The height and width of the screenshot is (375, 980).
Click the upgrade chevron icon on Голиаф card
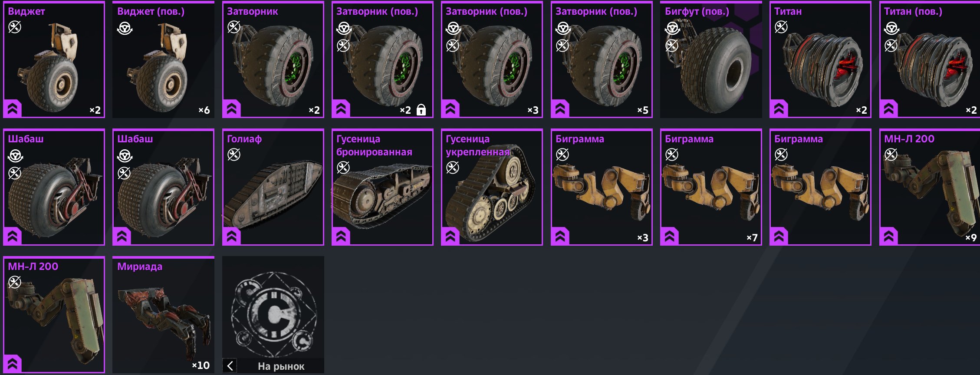(231, 237)
